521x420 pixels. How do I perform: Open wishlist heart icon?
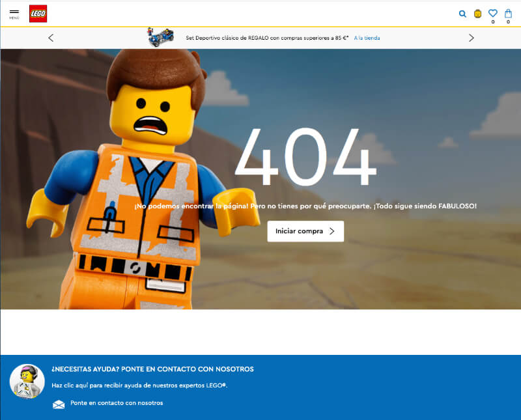(493, 13)
